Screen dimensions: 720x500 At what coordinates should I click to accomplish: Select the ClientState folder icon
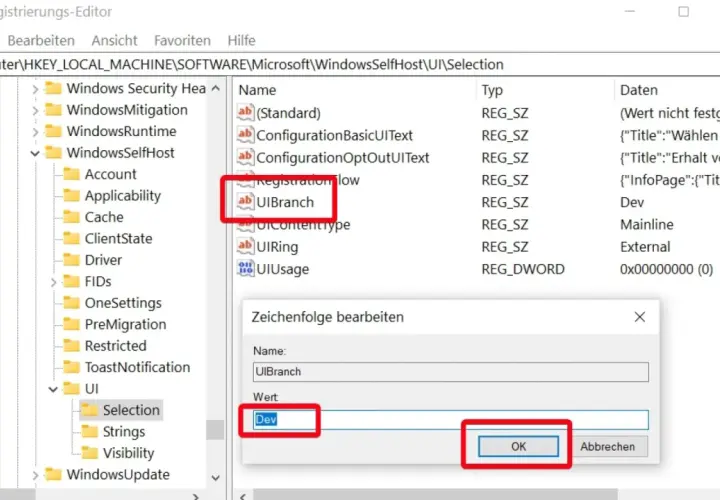[71, 238]
